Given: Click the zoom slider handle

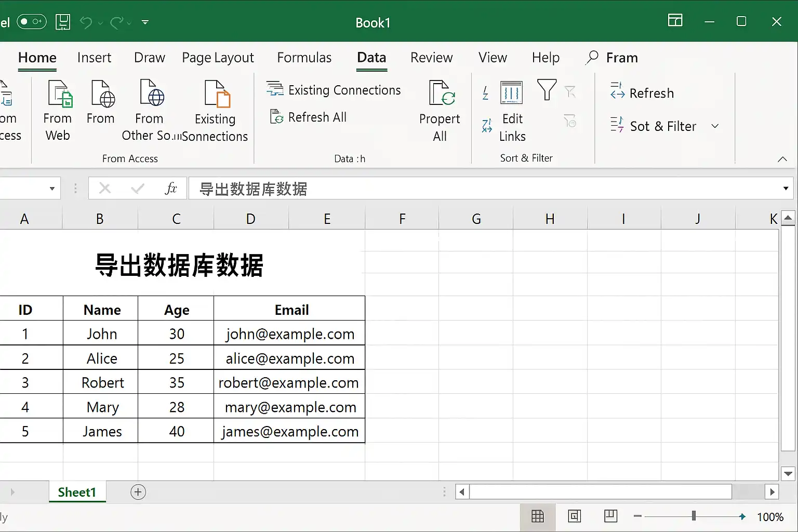Looking at the screenshot, I should point(694,516).
